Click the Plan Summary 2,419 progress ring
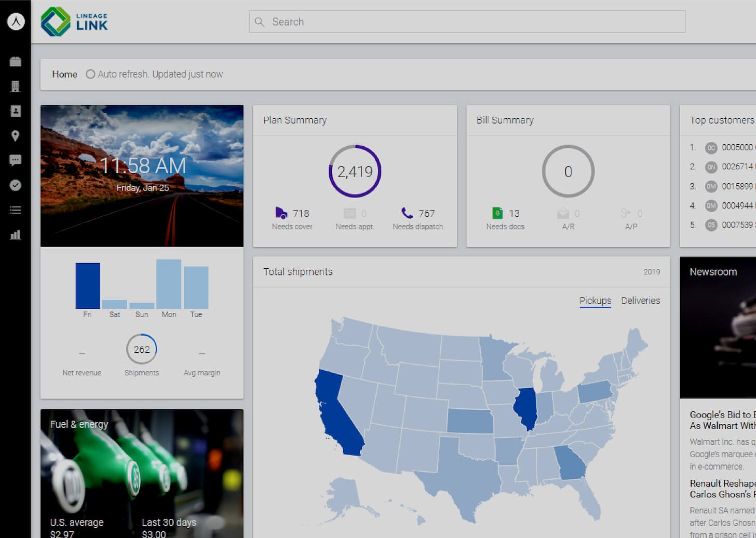This screenshot has width=756, height=538. [355, 171]
